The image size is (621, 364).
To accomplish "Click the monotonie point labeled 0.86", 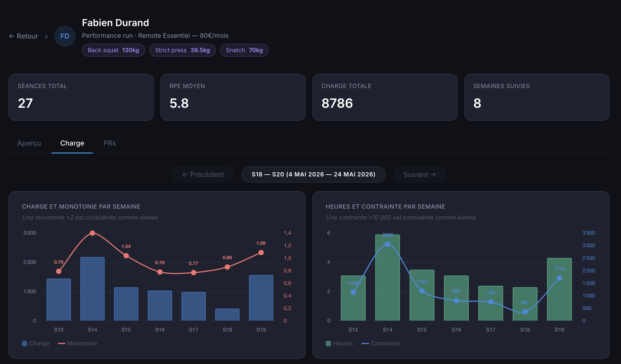I will 227,267.
